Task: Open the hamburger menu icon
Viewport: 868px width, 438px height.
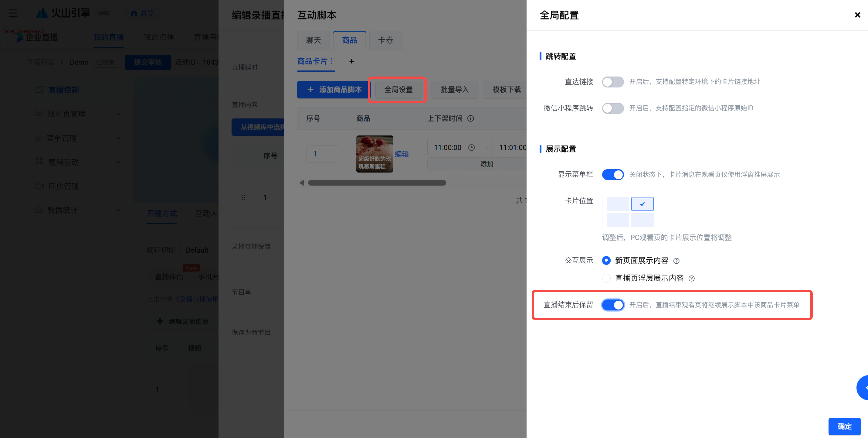Action: tap(13, 13)
